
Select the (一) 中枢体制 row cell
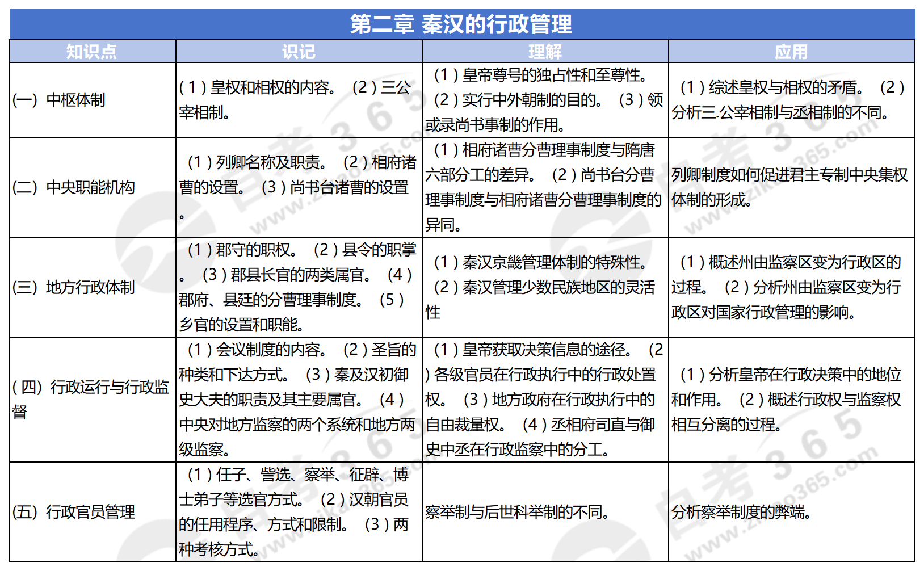click(92, 100)
